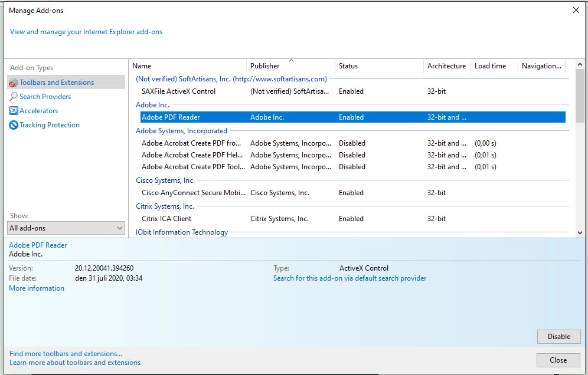Click ActiveX Control type value
The image size is (588, 375).
(364, 268)
